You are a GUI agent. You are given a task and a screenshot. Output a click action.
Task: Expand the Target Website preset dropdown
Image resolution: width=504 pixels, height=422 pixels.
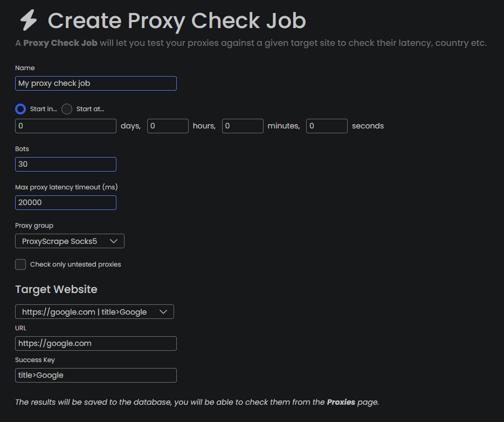pos(94,312)
